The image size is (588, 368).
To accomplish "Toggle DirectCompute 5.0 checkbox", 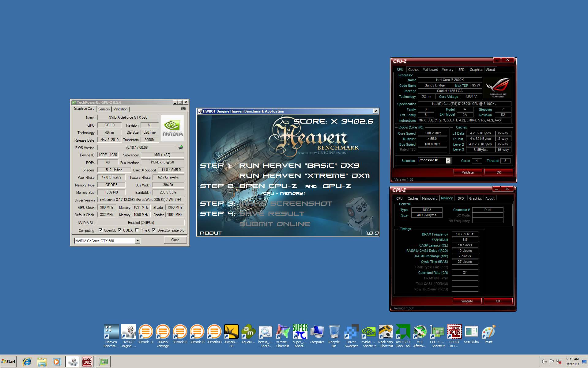I will (154, 230).
